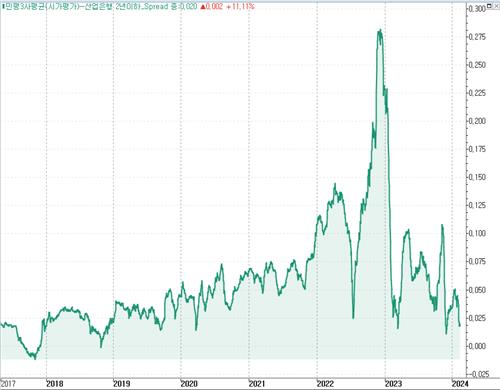Click the 2024 label on time axis
The width and height of the screenshot is (500, 390).
(x=460, y=384)
